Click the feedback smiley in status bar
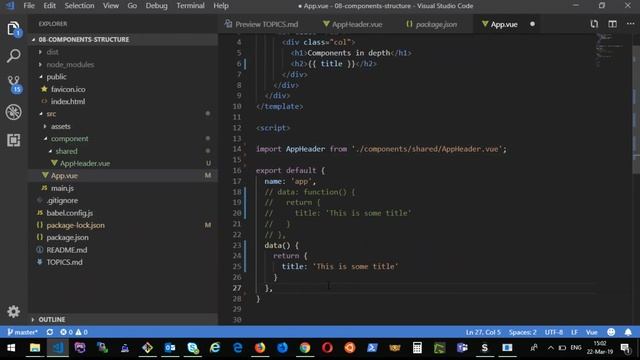640x360 pixels. pos(611,332)
